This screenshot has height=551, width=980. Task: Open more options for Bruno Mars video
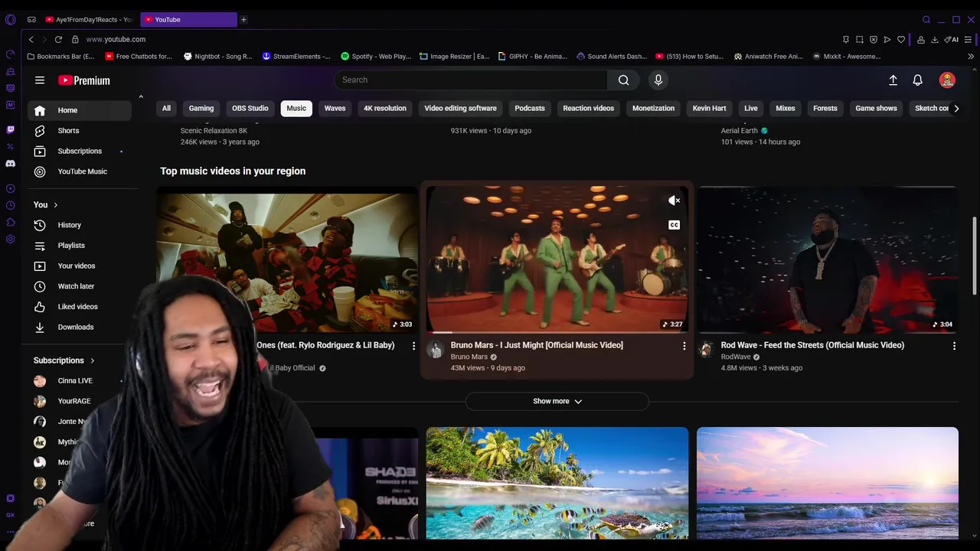coord(684,346)
